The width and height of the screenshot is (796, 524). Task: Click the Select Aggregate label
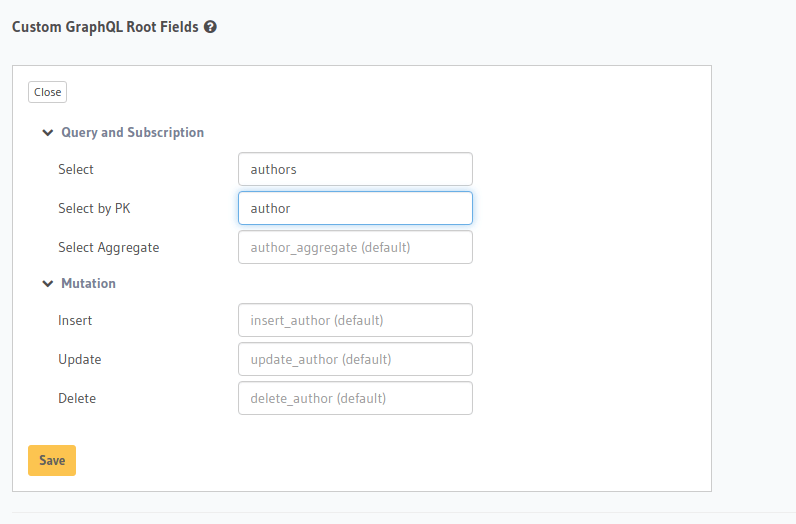coord(108,247)
